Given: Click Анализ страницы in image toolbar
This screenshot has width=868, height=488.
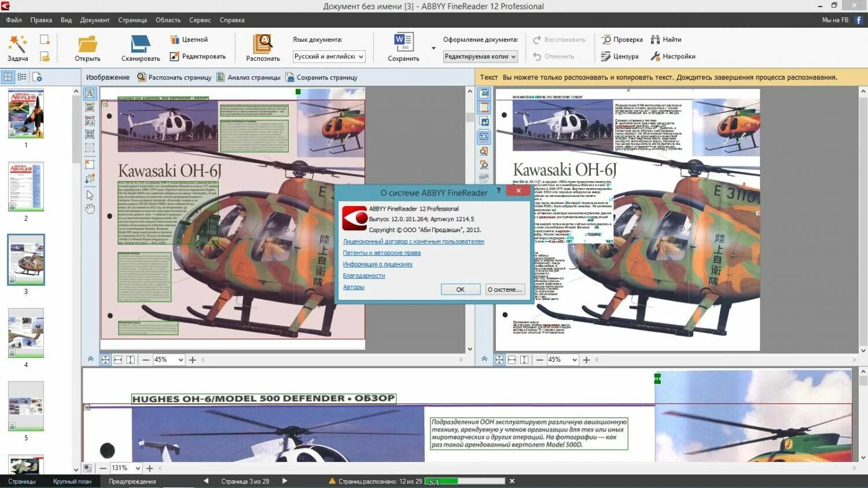Looking at the screenshot, I should click(x=248, y=77).
